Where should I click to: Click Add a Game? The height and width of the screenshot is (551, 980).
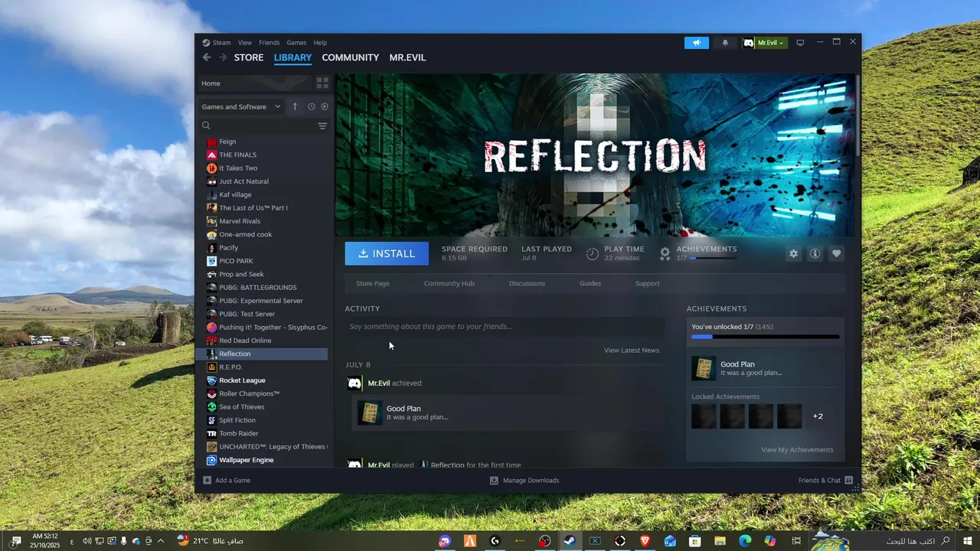click(227, 481)
